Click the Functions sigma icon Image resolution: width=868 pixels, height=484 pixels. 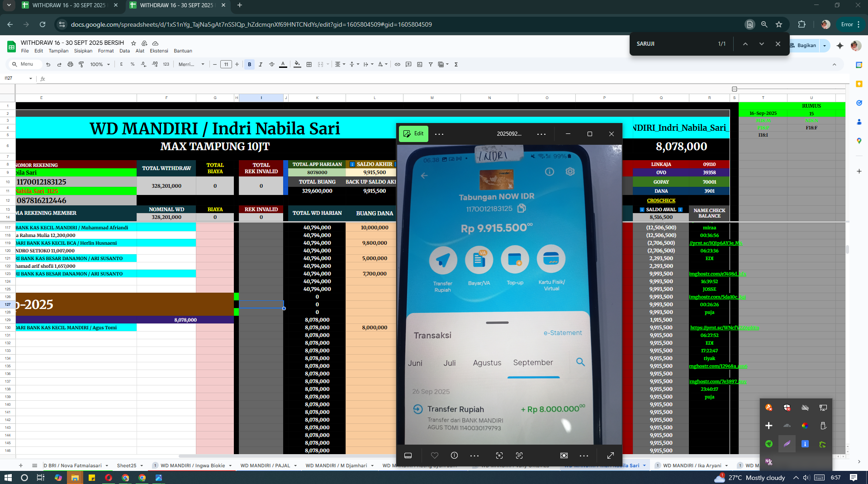pos(456,64)
